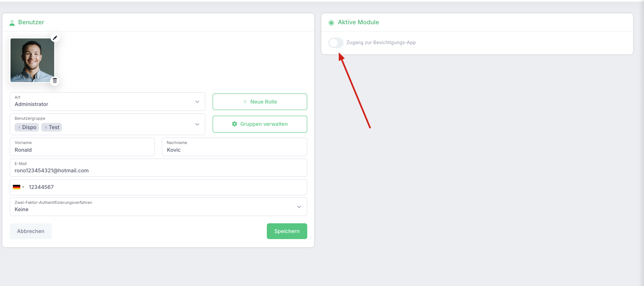Click the gear icon in Gruppen verwalten
Image resolution: width=644 pixels, height=286 pixels.
(234, 124)
